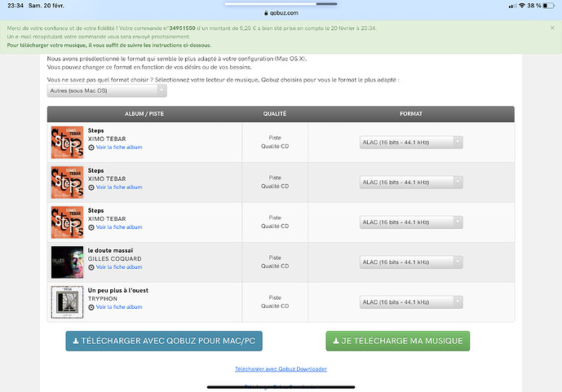Open Télécharger avec Qobuz Downloader link
Image resolution: width=562 pixels, height=392 pixels.
[281, 368]
